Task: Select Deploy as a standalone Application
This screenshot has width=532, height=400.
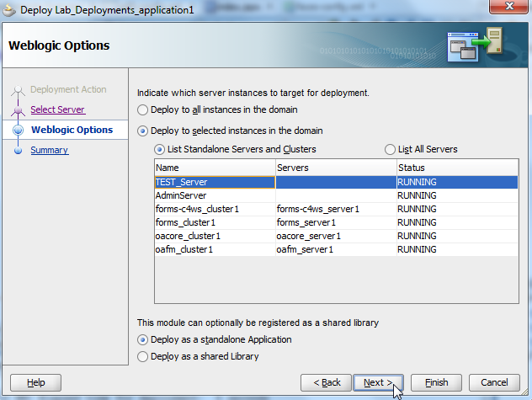Action: [x=143, y=339]
